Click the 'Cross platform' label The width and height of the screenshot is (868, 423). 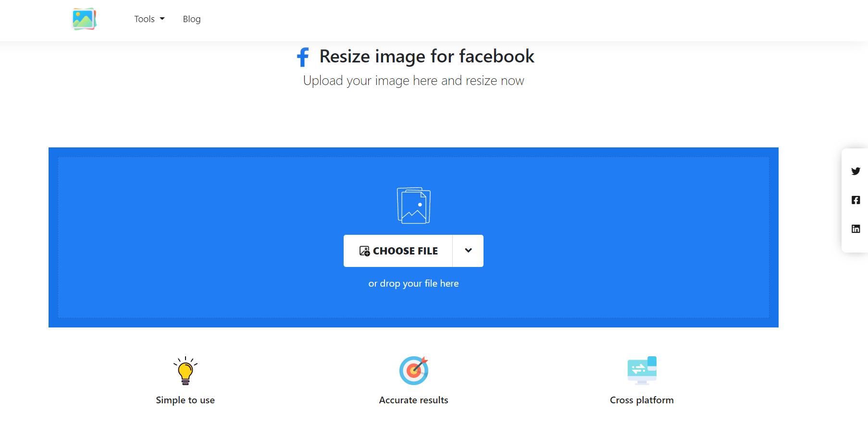point(642,400)
